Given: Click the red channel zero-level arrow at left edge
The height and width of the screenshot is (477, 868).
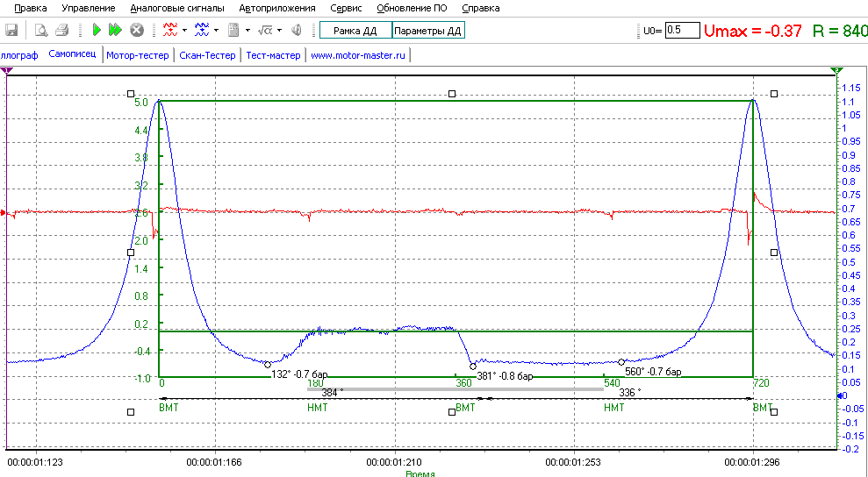Looking at the screenshot, I should tap(3, 212).
